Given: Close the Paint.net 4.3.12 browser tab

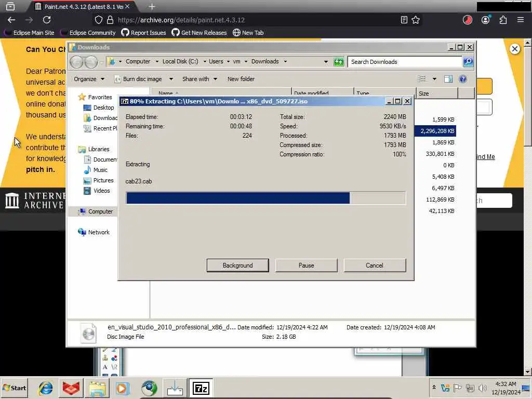Looking at the screenshot, I should pyautogui.click(x=127, y=6).
